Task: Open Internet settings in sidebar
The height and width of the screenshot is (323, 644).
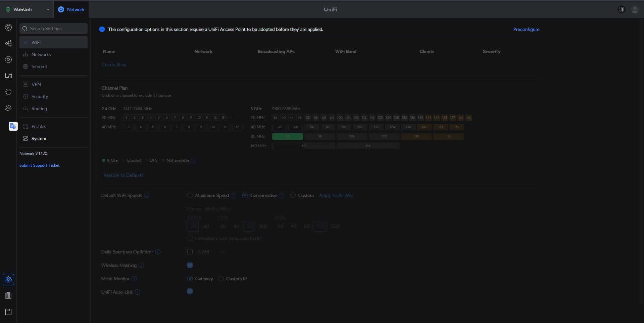Action: tap(53, 67)
